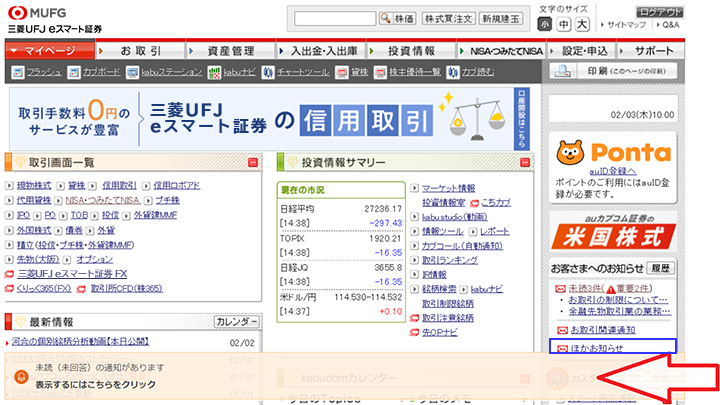Image resolution: width=720 pixels, height=405 pixels.
Task: Click the カブ読む toolbar icon
Action: [453, 73]
